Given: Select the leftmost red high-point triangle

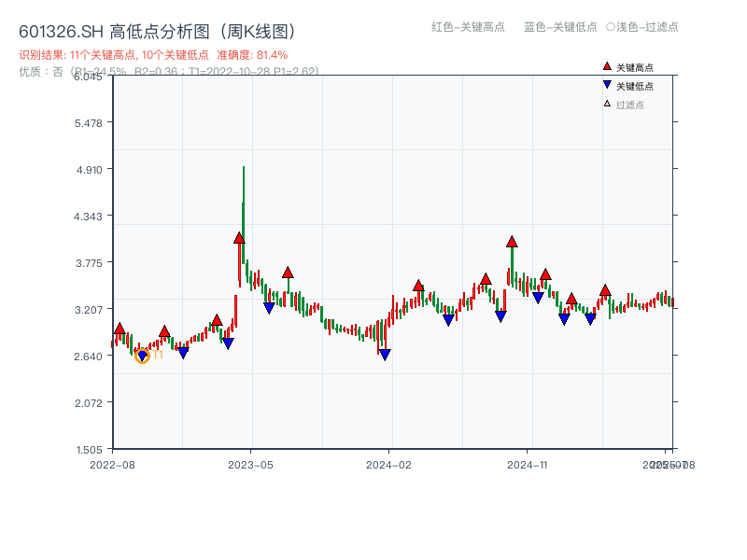Looking at the screenshot, I should [x=120, y=329].
